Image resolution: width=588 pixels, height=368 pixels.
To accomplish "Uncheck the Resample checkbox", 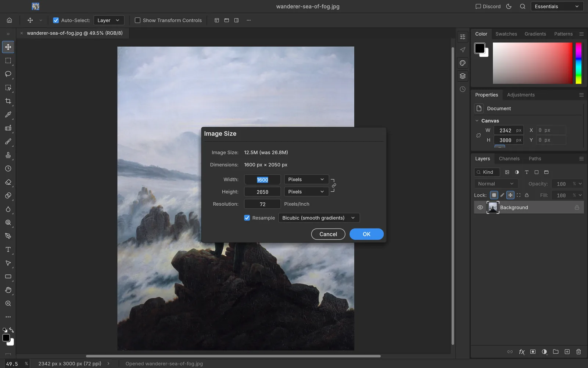I will (x=247, y=218).
